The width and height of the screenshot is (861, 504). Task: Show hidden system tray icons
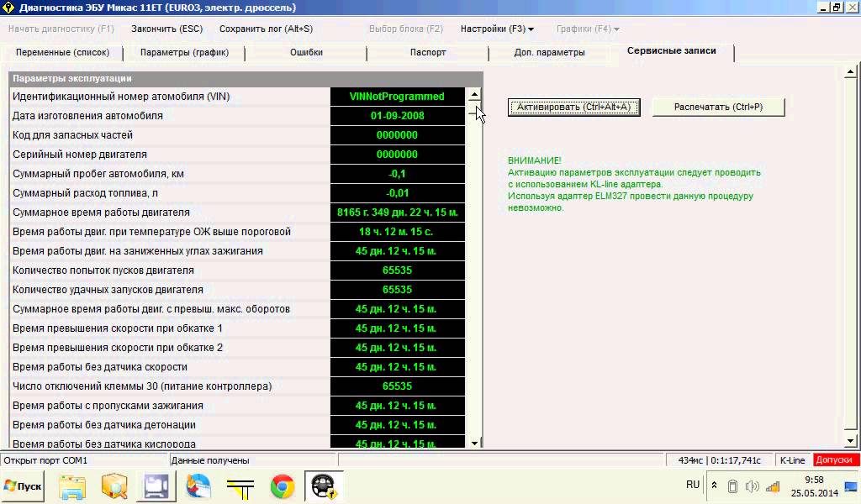[x=715, y=486]
